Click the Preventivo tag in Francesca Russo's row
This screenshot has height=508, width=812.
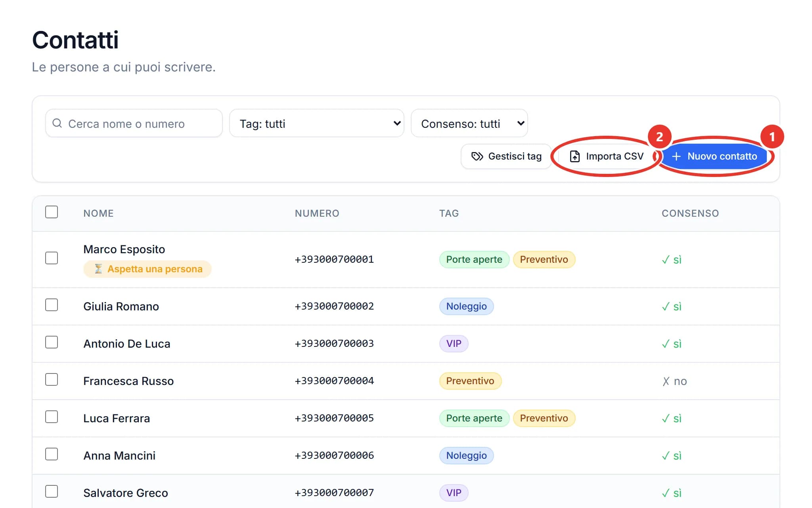click(470, 381)
